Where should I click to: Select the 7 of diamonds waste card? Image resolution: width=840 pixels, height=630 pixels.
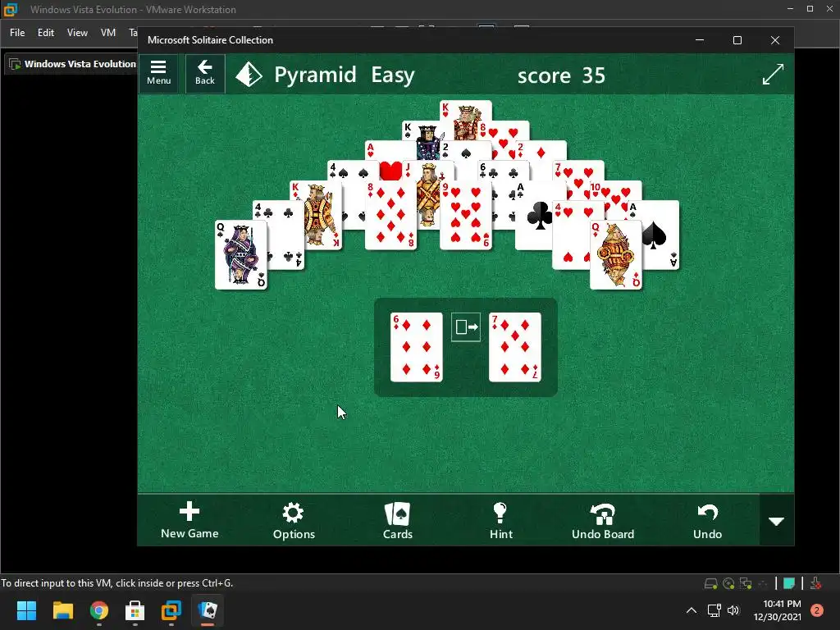515,347
